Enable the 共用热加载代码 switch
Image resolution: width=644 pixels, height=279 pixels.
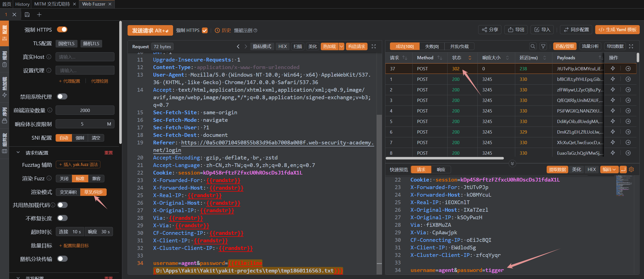pos(62,205)
